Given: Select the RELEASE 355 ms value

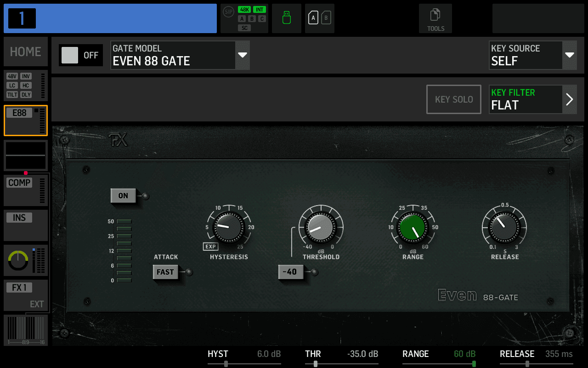Looking at the screenshot, I should [559, 354].
